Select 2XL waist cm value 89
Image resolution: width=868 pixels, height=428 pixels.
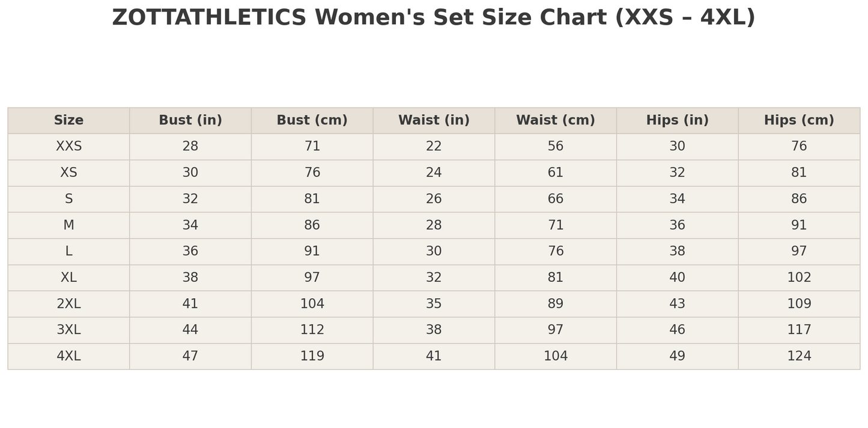(556, 304)
